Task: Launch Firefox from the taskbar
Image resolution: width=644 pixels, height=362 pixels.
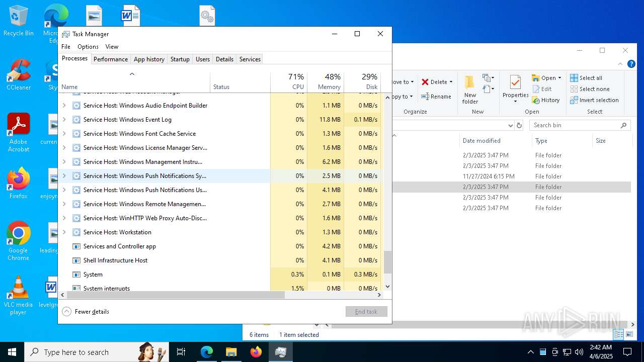Action: (x=256, y=352)
